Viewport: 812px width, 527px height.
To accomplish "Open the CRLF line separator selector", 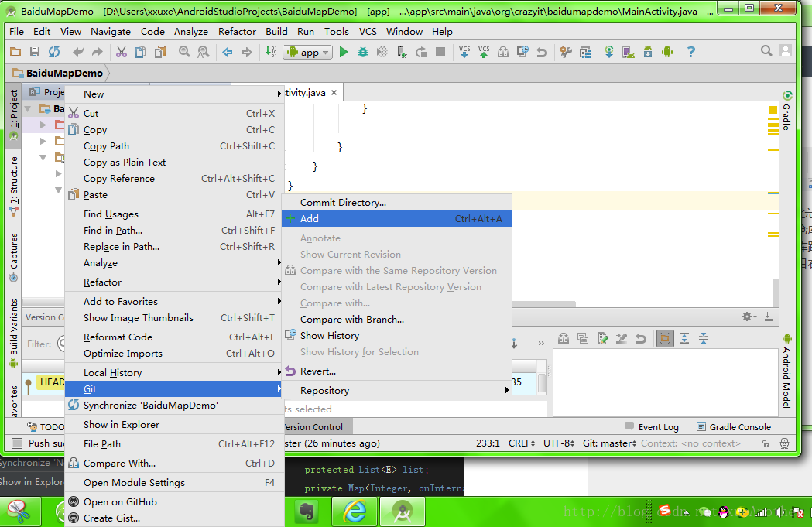I will (522, 443).
